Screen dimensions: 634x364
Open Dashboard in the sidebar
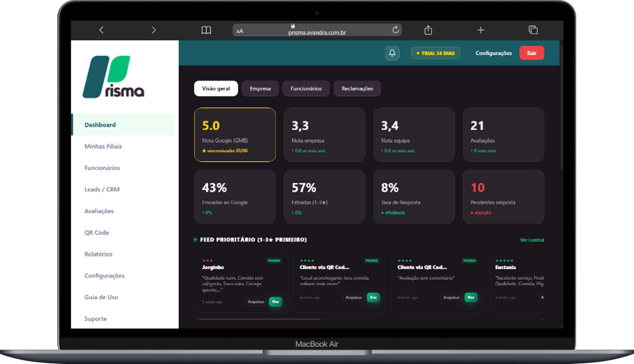(x=123, y=125)
